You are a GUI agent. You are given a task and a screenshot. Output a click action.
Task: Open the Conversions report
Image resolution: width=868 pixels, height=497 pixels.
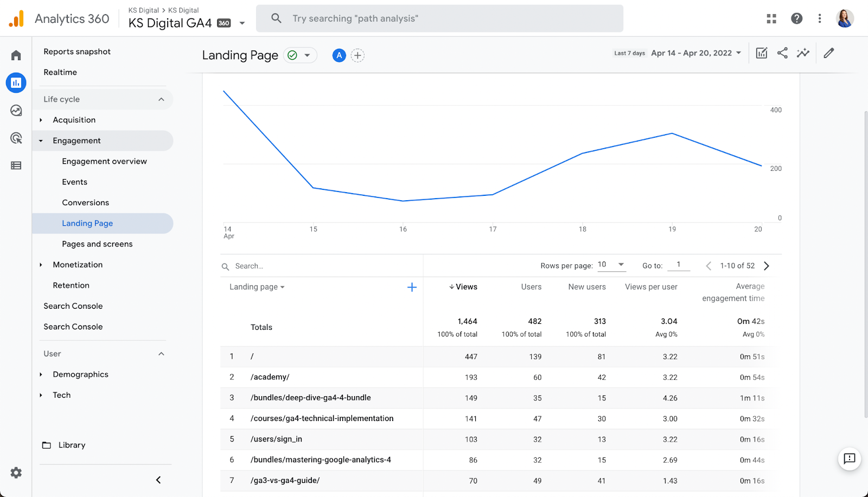[x=85, y=202]
